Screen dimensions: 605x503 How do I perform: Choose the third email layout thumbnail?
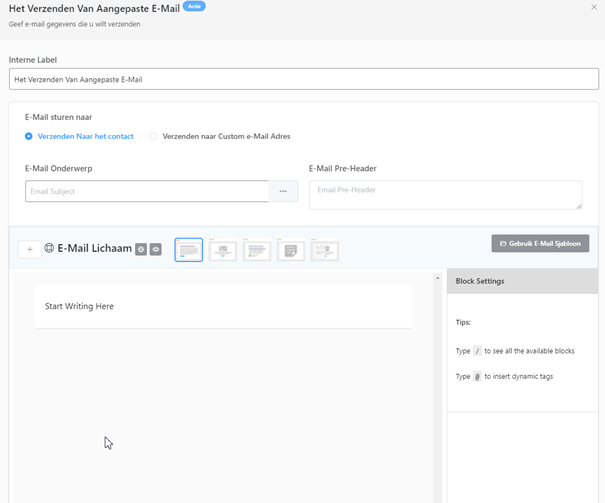(x=257, y=250)
